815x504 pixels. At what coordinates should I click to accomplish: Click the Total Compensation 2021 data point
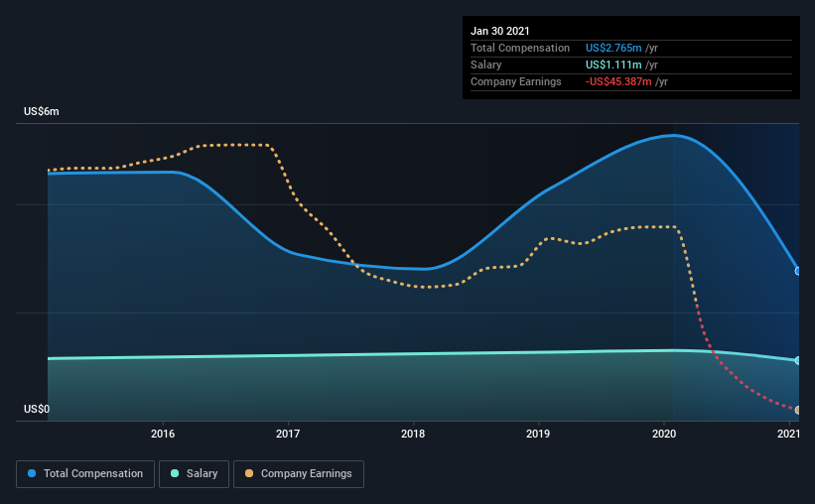coord(798,271)
